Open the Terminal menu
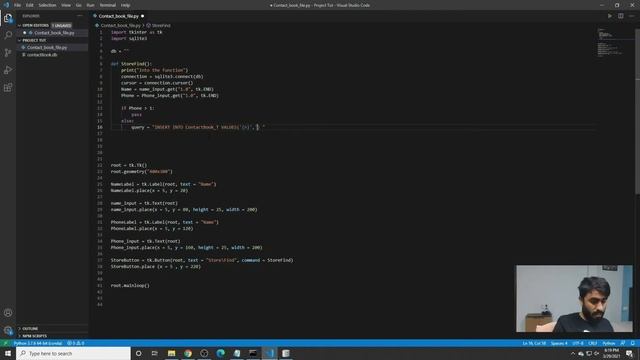 click(x=108, y=5)
